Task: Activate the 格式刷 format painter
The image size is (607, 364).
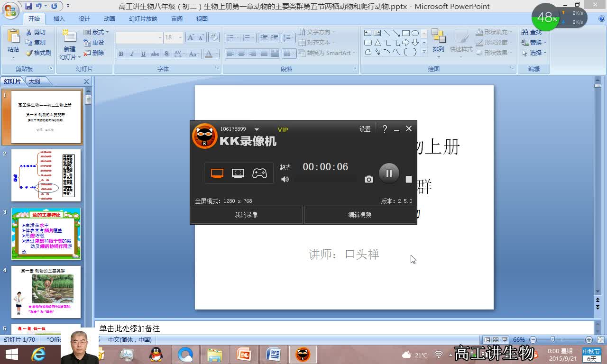Action: tap(38, 53)
